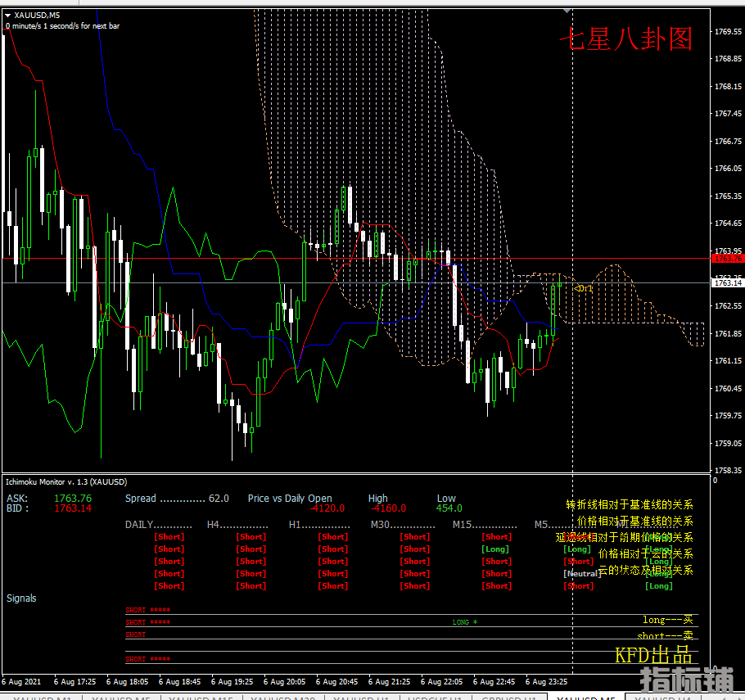
Task: Click the green [Long] entry under M15
Action: [x=495, y=549]
